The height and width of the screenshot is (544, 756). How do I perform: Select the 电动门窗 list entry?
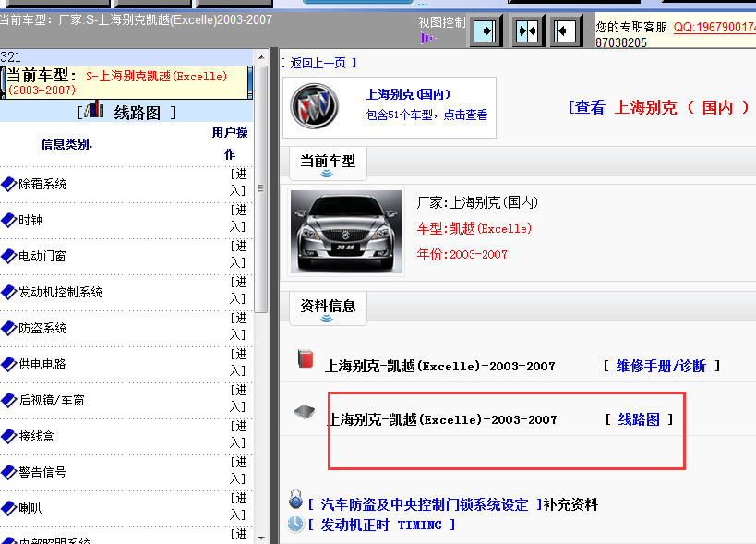(x=42, y=256)
